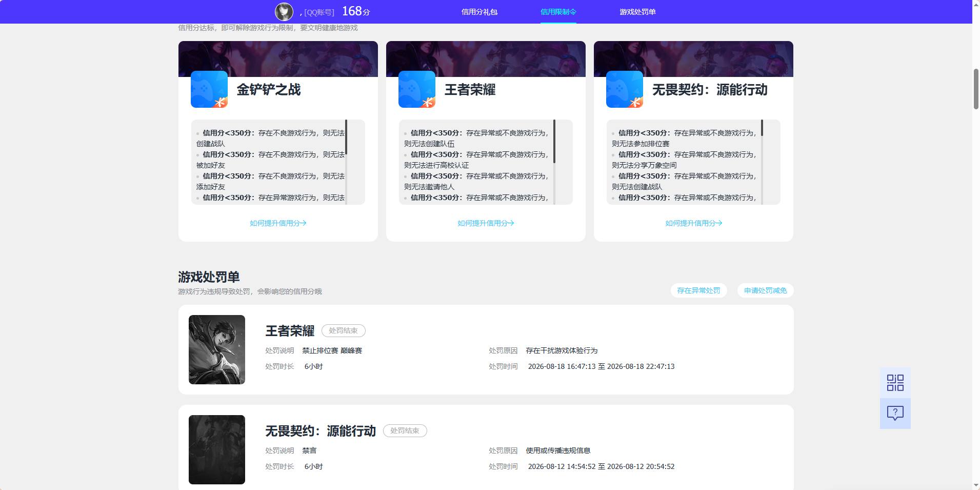Click the 金铲铲之战 rules list scrollbar
Screen dimensions: 980x490
[x=346, y=138]
